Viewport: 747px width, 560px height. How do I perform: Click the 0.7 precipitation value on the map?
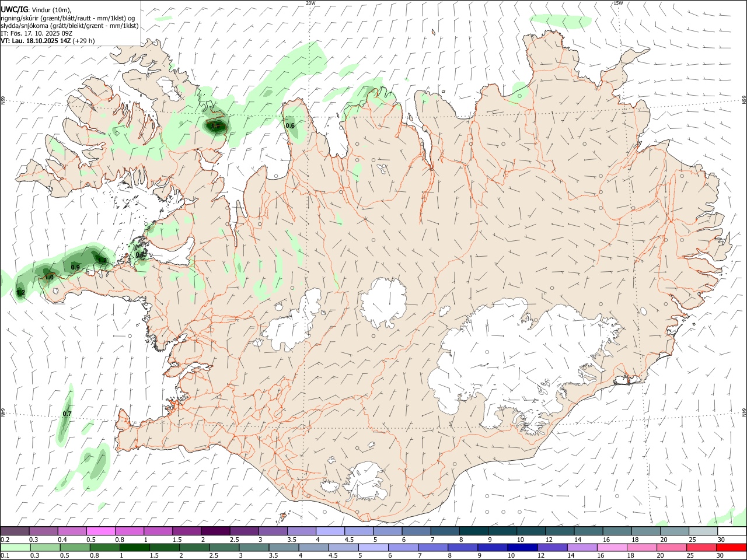67,414
